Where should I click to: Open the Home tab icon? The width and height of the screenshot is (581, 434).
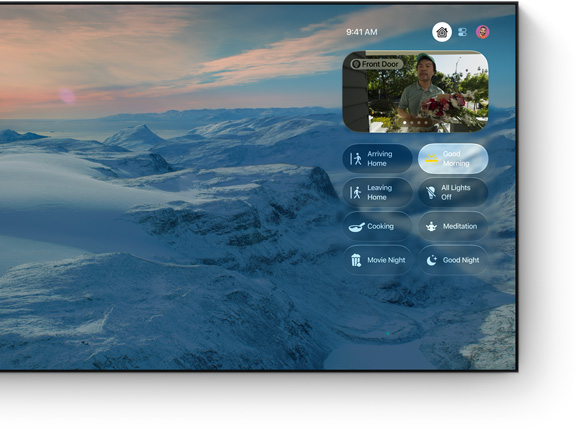[x=442, y=32]
